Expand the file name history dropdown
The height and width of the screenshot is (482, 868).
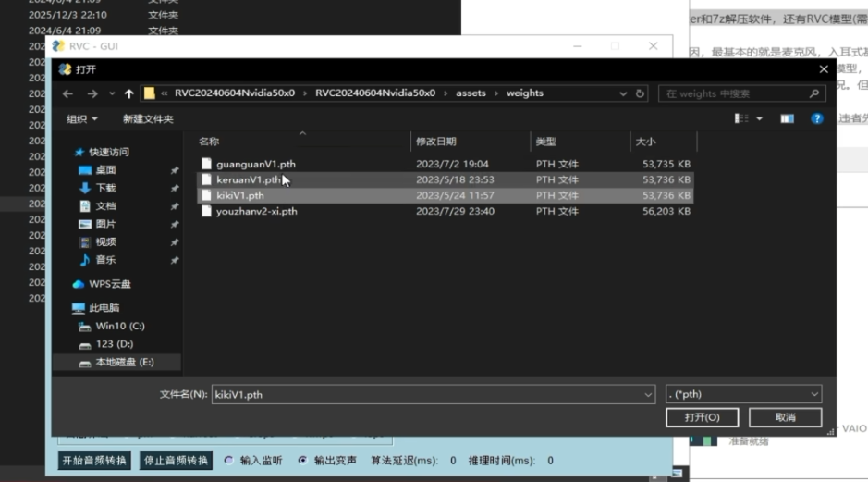[x=648, y=394]
